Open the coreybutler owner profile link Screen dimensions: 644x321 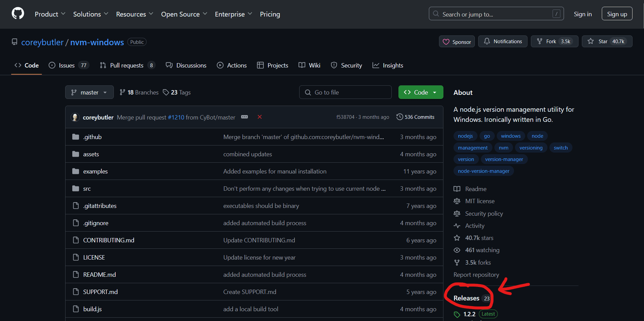pos(42,42)
